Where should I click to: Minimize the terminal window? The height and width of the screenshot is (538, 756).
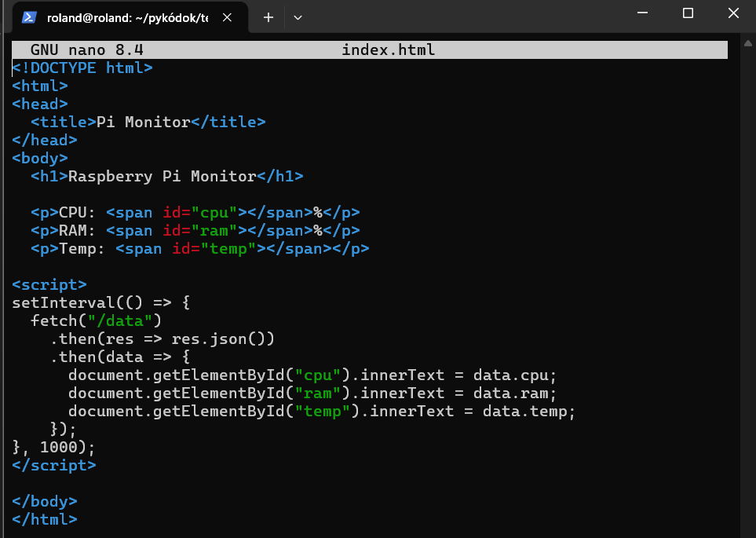tap(642, 13)
